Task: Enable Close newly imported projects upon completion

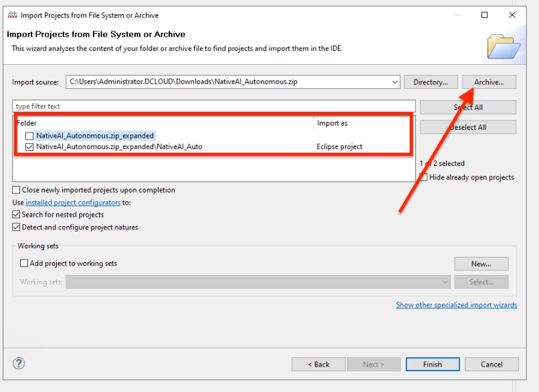Action: pyautogui.click(x=17, y=190)
